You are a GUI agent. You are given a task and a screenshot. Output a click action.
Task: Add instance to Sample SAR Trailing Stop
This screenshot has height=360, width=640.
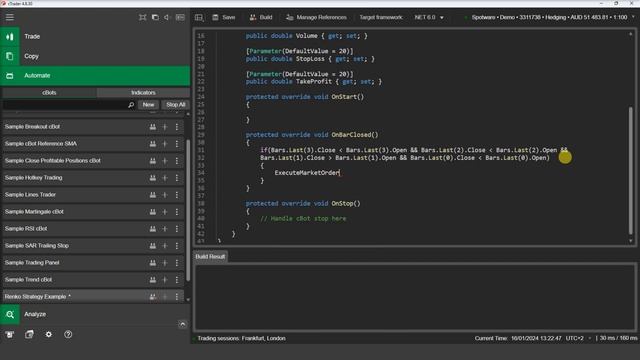click(165, 246)
